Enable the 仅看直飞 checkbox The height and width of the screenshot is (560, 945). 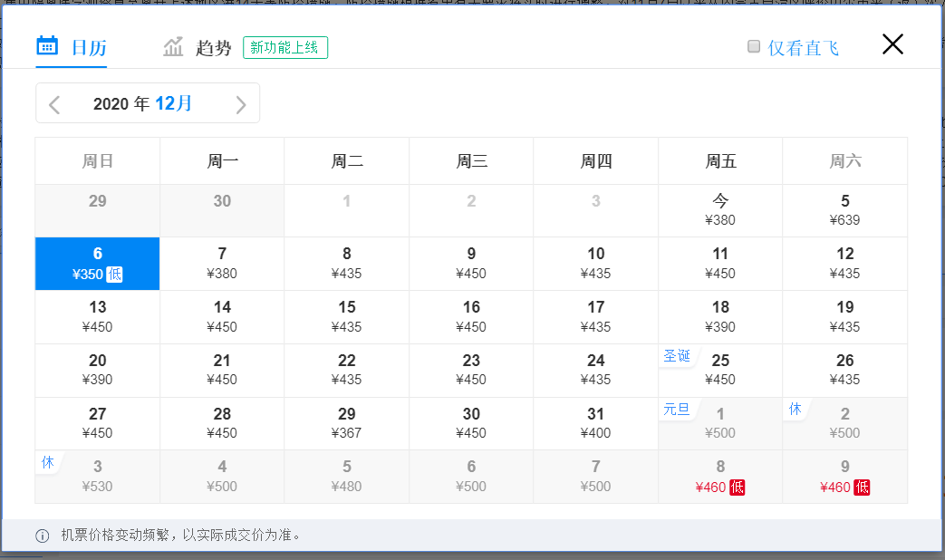(x=753, y=46)
